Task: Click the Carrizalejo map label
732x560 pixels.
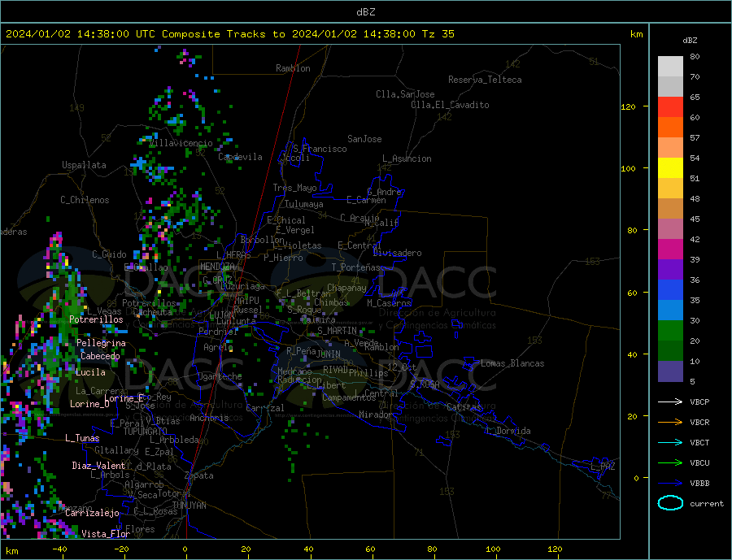Action: pyautogui.click(x=92, y=514)
